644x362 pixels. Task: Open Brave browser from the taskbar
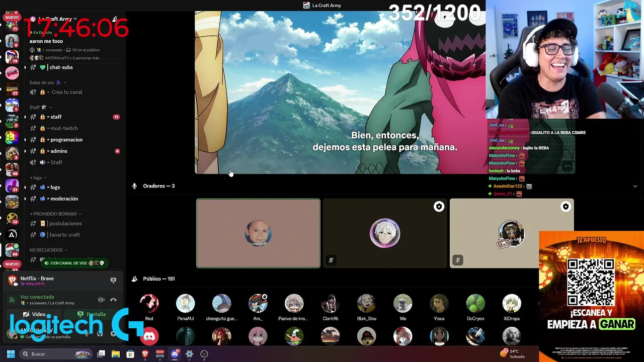click(x=145, y=354)
